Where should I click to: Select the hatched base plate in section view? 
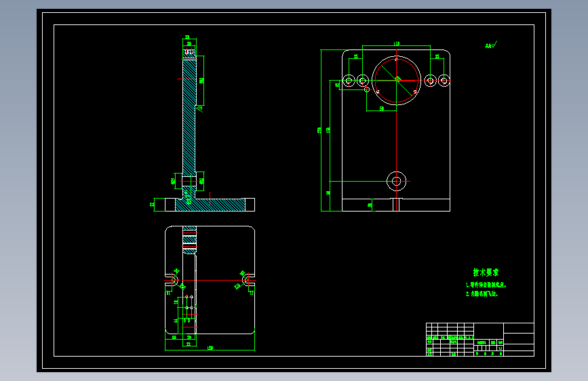[x=210, y=205]
